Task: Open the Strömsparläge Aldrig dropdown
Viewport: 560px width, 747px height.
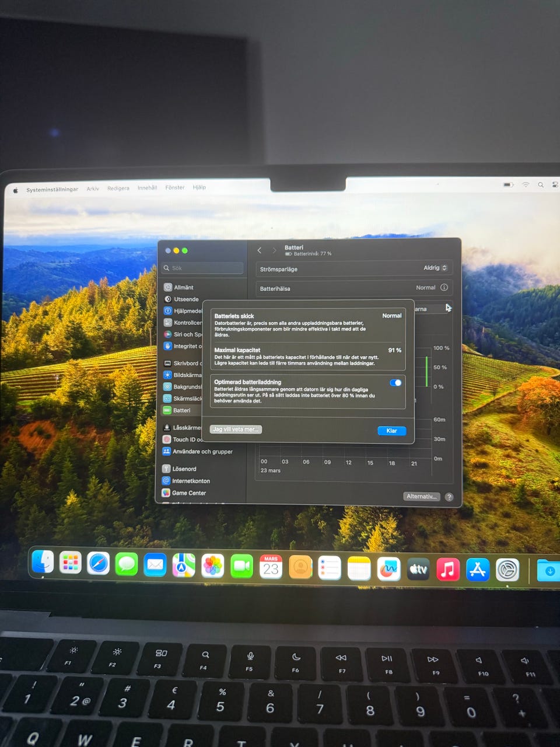Action: point(435,268)
